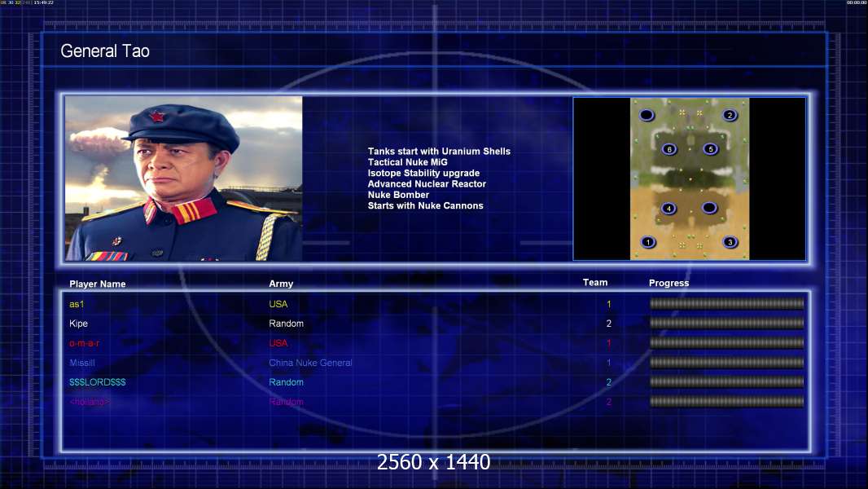Screen dimensions: 868x489
Task: Select start position marker 2 on the minimap
Action: pos(730,115)
